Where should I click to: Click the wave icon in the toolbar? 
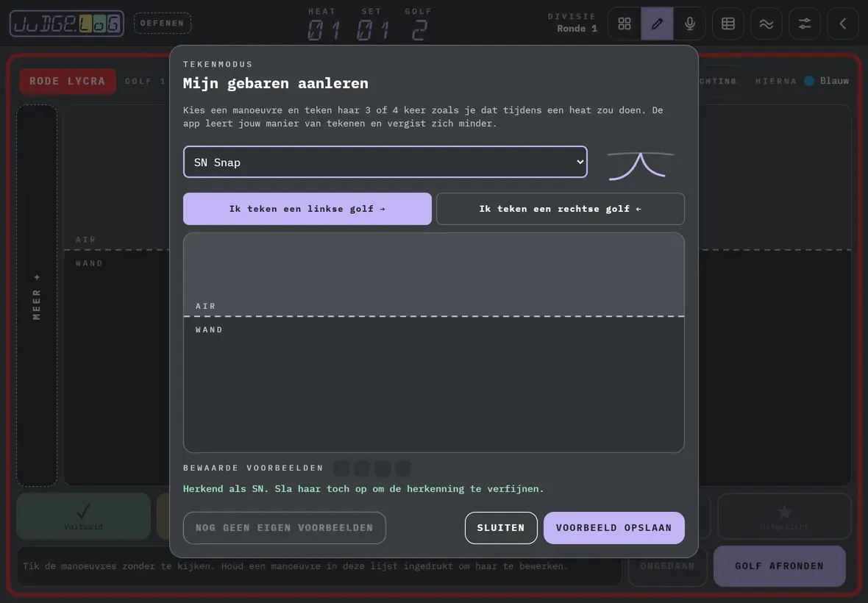[766, 24]
